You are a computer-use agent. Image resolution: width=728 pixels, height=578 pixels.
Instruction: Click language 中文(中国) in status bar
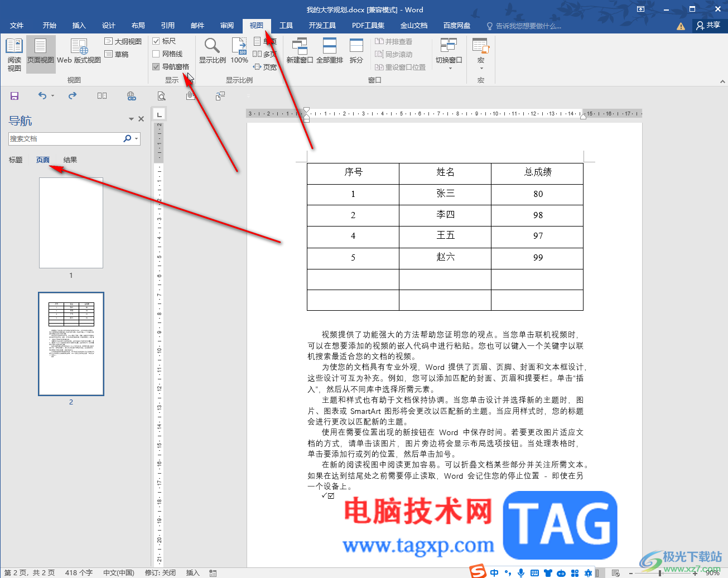pyautogui.click(x=119, y=573)
